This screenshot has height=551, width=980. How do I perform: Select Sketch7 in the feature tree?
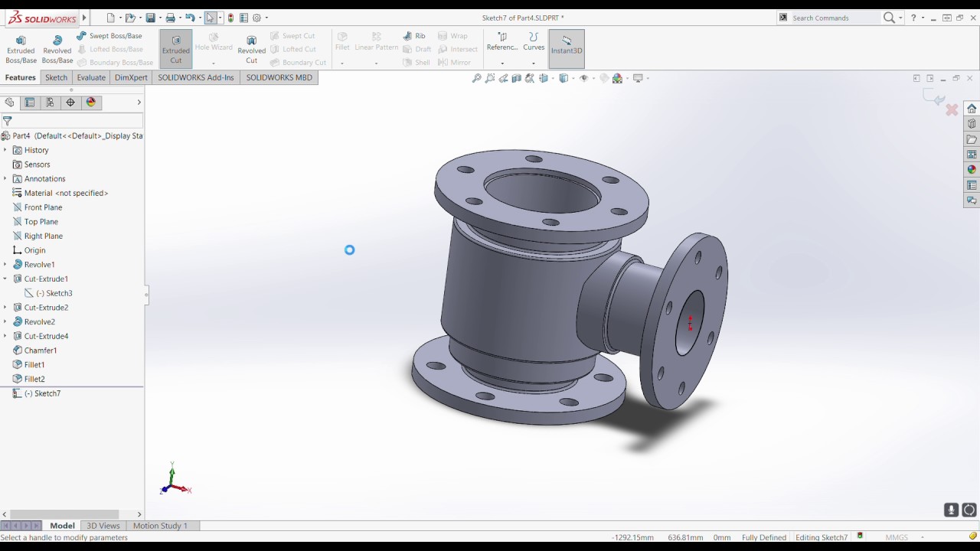point(47,393)
